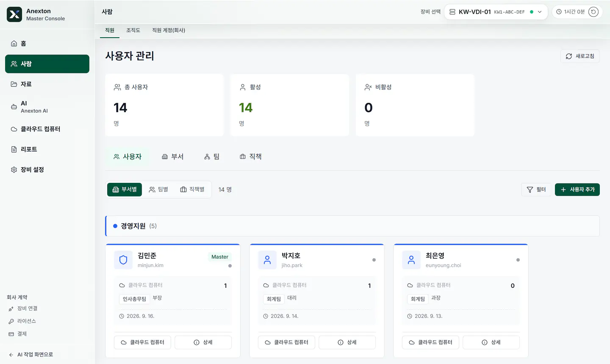
Task: Click the 사용자 추가 button
Action: [577, 190]
